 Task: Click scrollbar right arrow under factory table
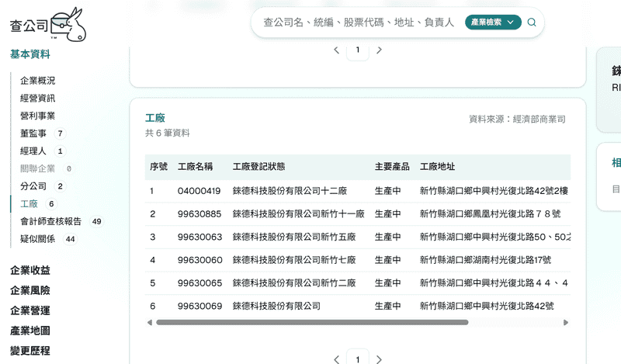566,322
